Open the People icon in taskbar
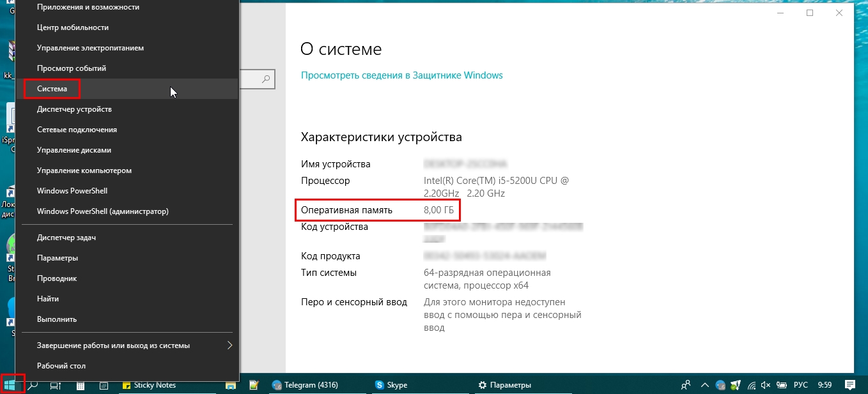 [x=685, y=385]
